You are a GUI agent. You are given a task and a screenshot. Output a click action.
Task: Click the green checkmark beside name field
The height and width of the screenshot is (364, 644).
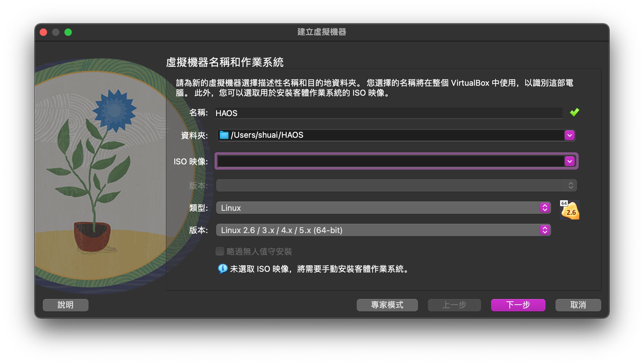pyautogui.click(x=574, y=112)
